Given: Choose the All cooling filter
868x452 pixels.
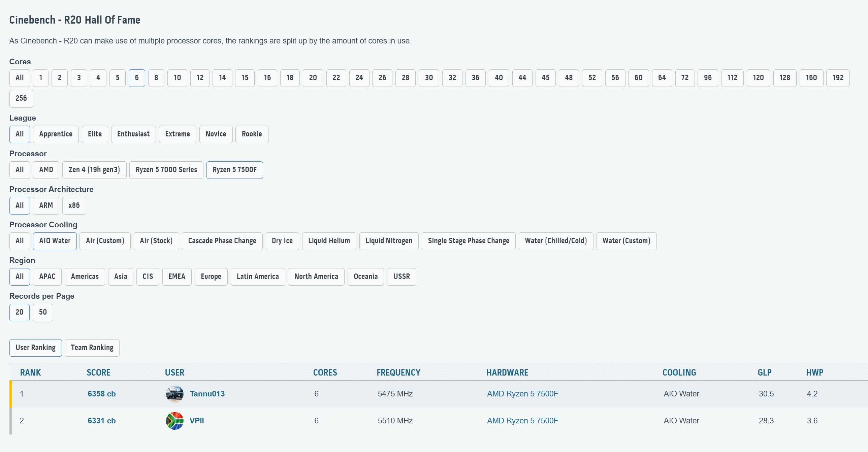Looking at the screenshot, I should coord(20,241).
